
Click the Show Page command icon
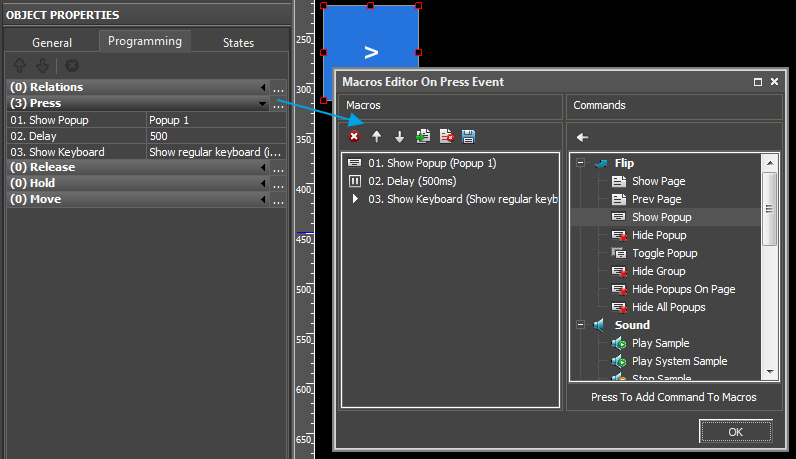click(618, 181)
